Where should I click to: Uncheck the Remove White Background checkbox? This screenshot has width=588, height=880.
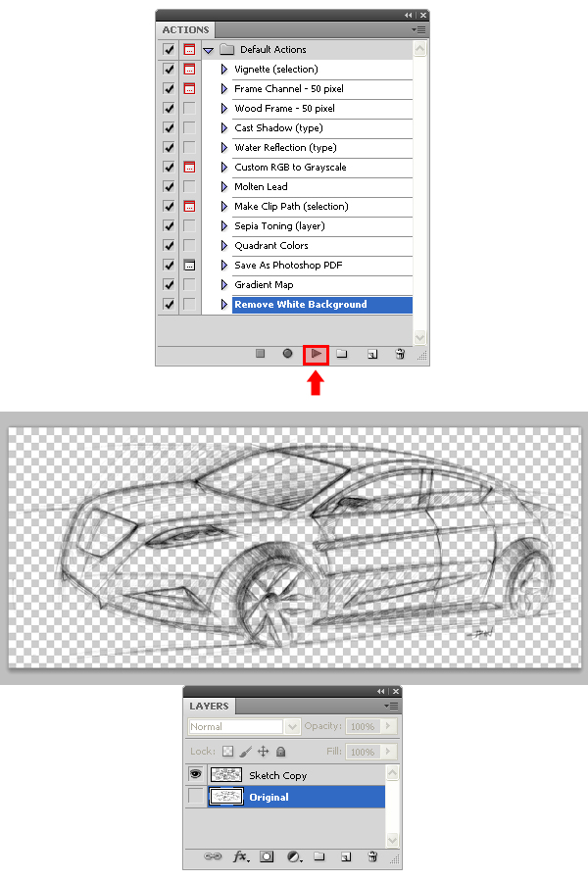pos(169,304)
